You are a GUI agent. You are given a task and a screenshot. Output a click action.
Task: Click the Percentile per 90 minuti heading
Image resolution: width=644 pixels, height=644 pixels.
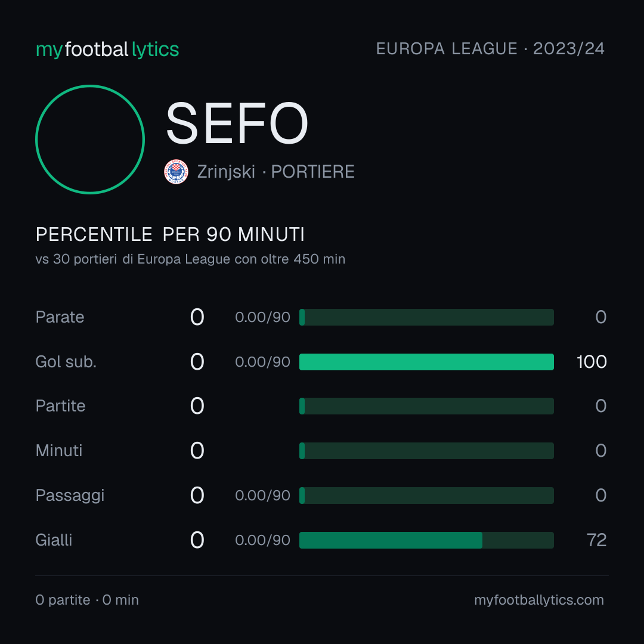pyautogui.click(x=170, y=234)
